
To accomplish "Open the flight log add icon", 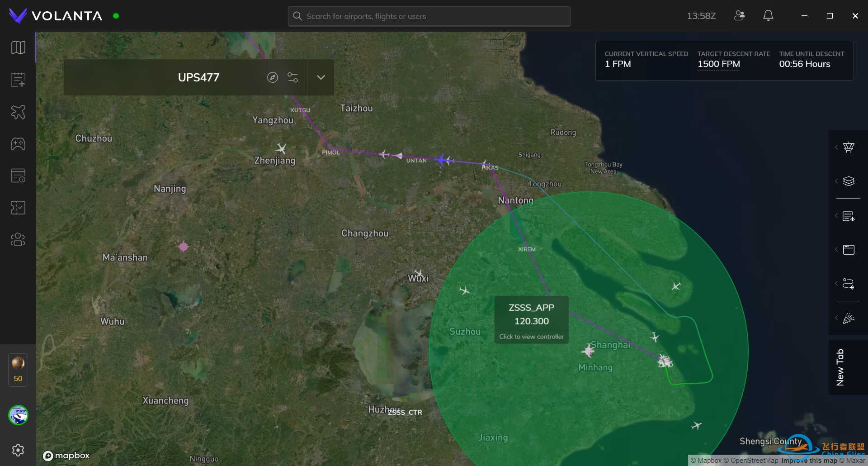I will click(x=18, y=80).
